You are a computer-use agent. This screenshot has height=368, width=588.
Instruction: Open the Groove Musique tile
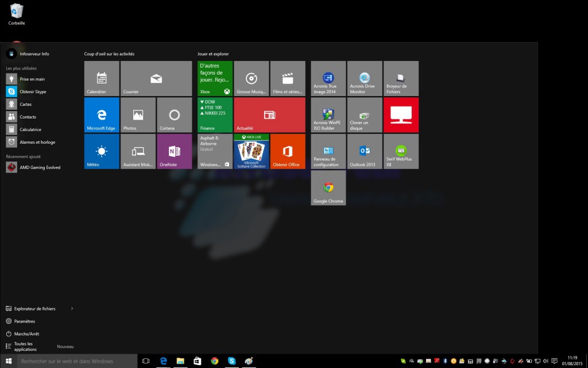pyautogui.click(x=252, y=78)
